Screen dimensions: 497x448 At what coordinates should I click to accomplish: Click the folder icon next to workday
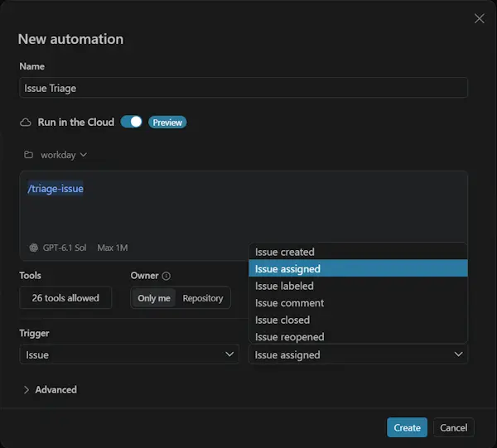pyautogui.click(x=28, y=155)
